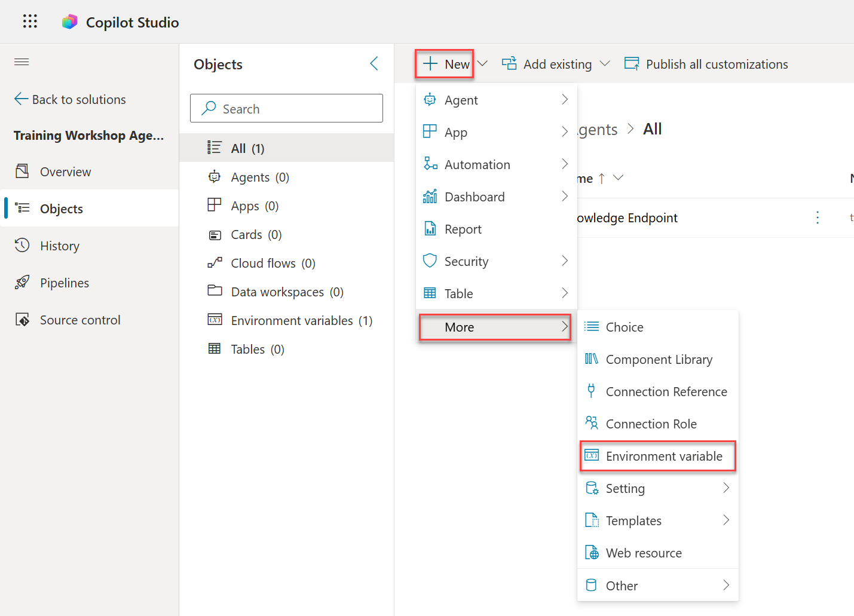Click the Web resource globe icon
Screen dimensions: 854x616
click(592, 553)
